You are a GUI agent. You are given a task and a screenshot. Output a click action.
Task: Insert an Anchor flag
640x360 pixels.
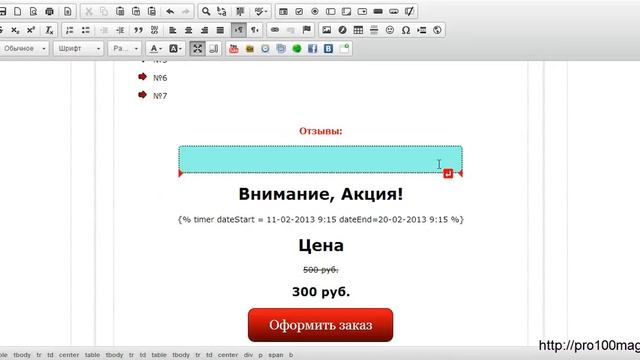307,30
